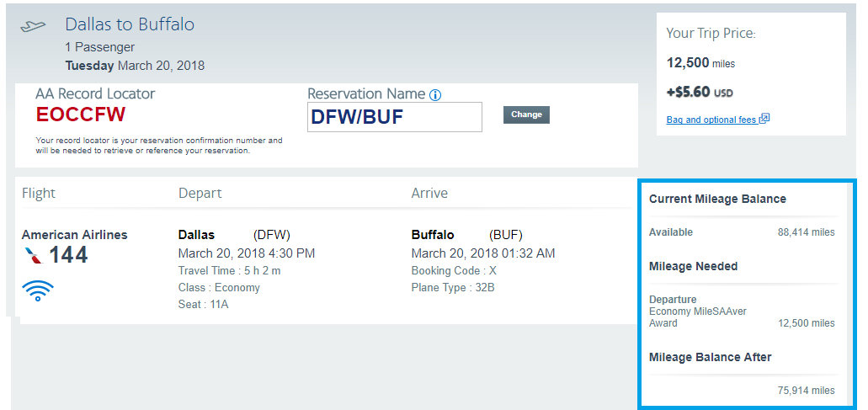Click the Mileage Needed heading
The width and height of the screenshot is (868, 410).
(x=693, y=266)
